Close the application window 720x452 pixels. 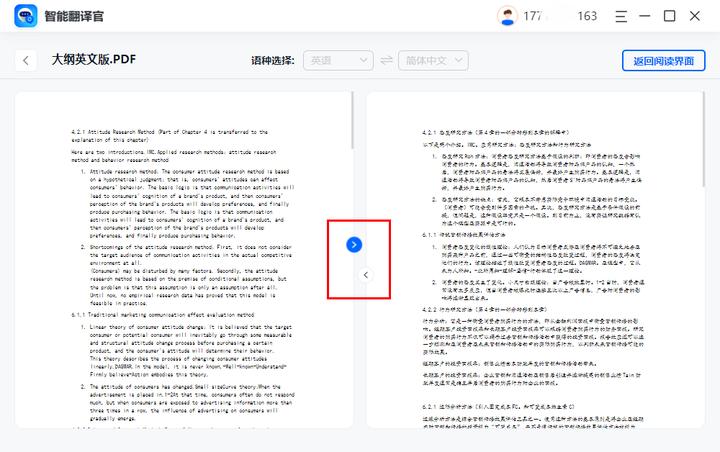(695, 16)
